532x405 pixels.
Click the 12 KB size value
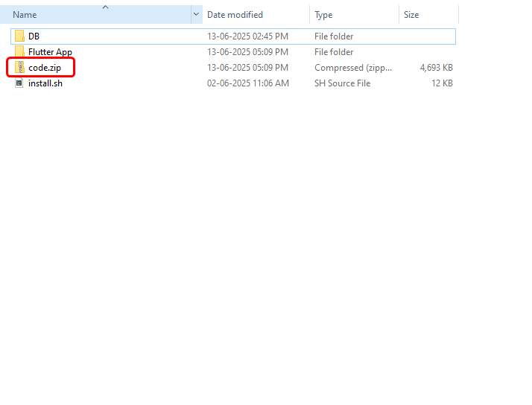pyautogui.click(x=442, y=83)
